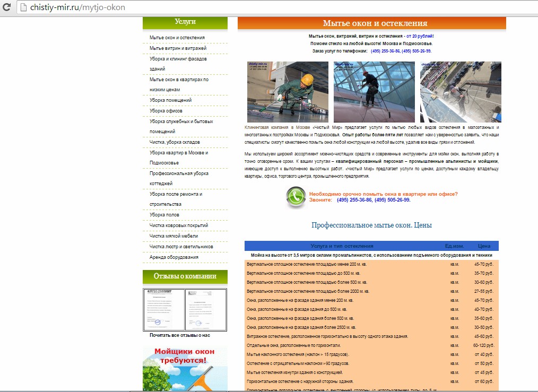Click the 'Услуги' green sidebar header

185,22
